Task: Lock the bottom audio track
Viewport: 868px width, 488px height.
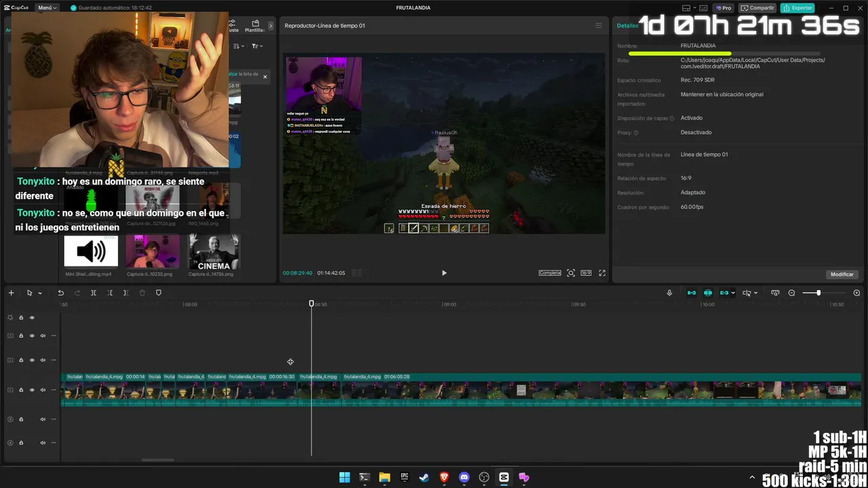Action: click(x=21, y=443)
